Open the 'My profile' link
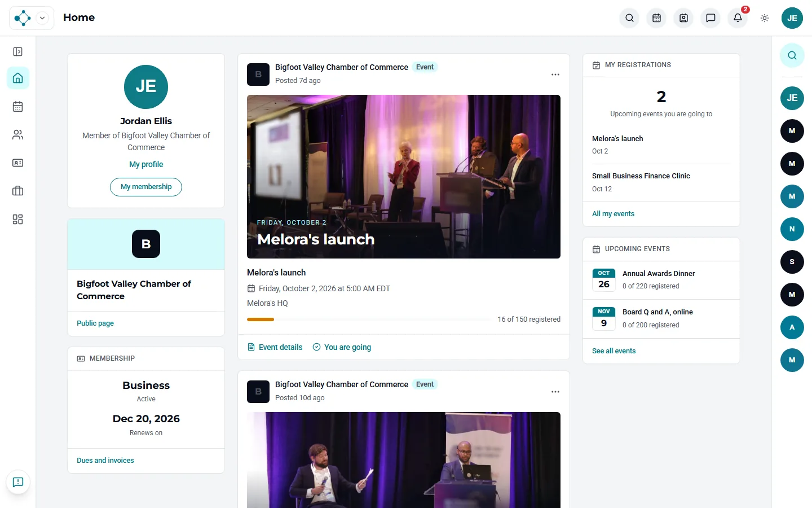Viewport: 812px width, 508px height. pos(146,164)
